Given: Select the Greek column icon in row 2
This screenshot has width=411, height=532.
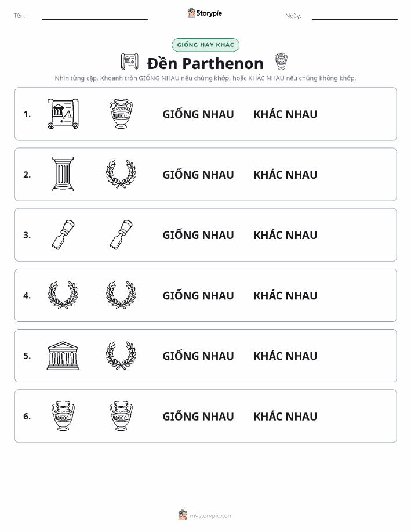Looking at the screenshot, I should [63, 174].
